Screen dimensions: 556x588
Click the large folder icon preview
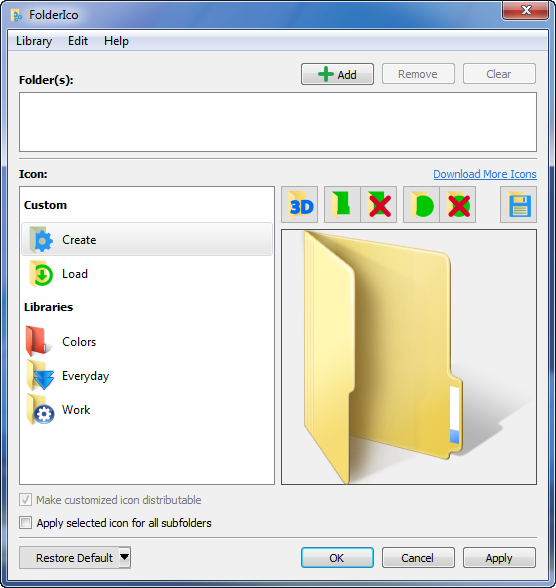tap(409, 357)
